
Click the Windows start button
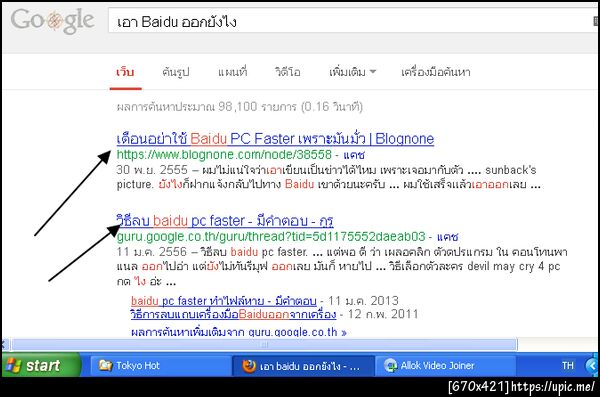pyautogui.click(x=41, y=365)
